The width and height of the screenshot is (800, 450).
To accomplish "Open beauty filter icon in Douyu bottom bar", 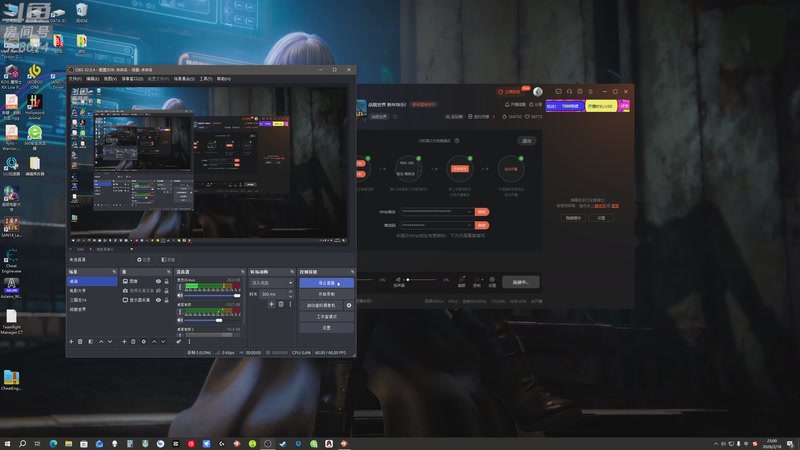I will coord(462,281).
